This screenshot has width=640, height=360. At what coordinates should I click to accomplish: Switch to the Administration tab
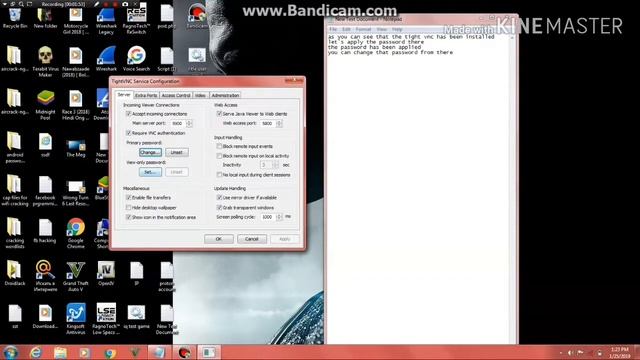[x=225, y=96]
